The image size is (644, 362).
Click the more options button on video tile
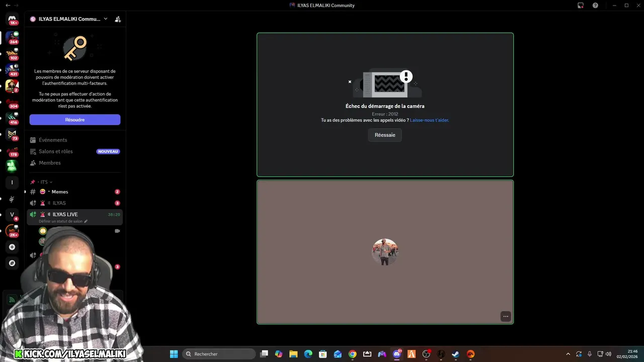tap(506, 316)
